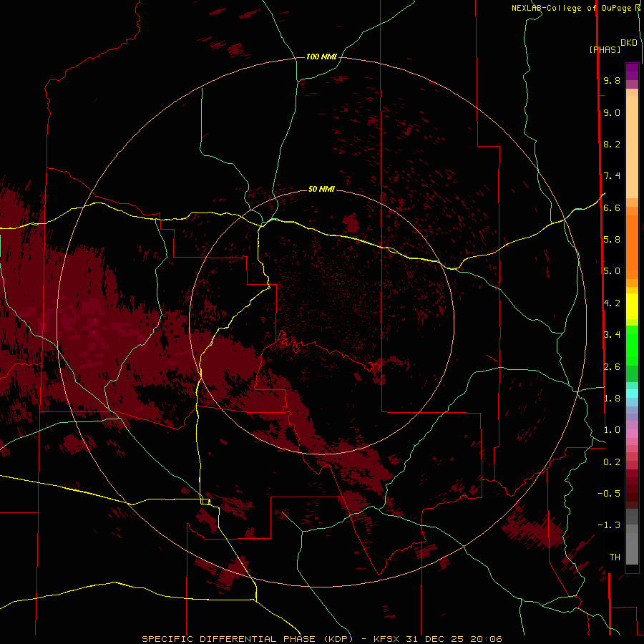Click the 50 NMI range ring label
This screenshot has height=644, width=644.
click(x=321, y=189)
